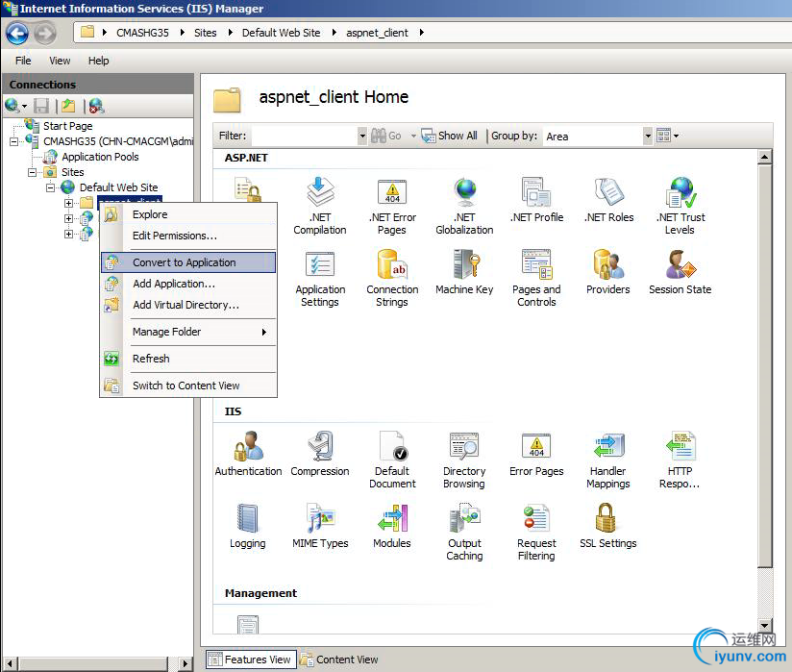Open the View menu
792x672 pixels.
[60, 61]
